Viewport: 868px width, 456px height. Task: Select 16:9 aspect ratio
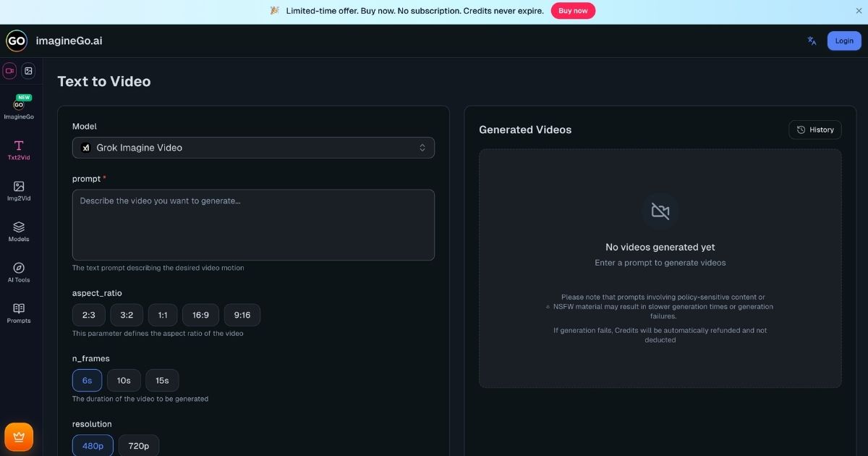coord(200,315)
